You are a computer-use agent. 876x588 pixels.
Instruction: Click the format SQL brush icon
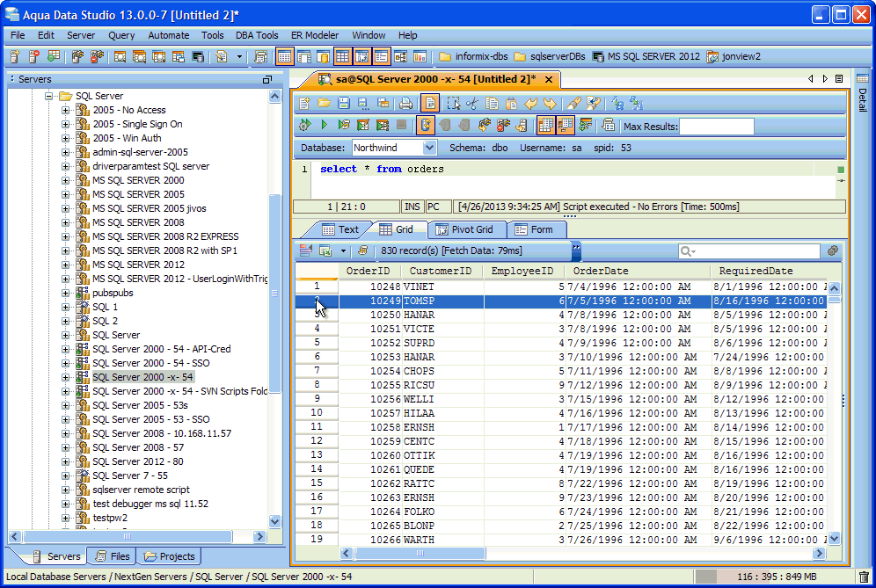coord(573,104)
